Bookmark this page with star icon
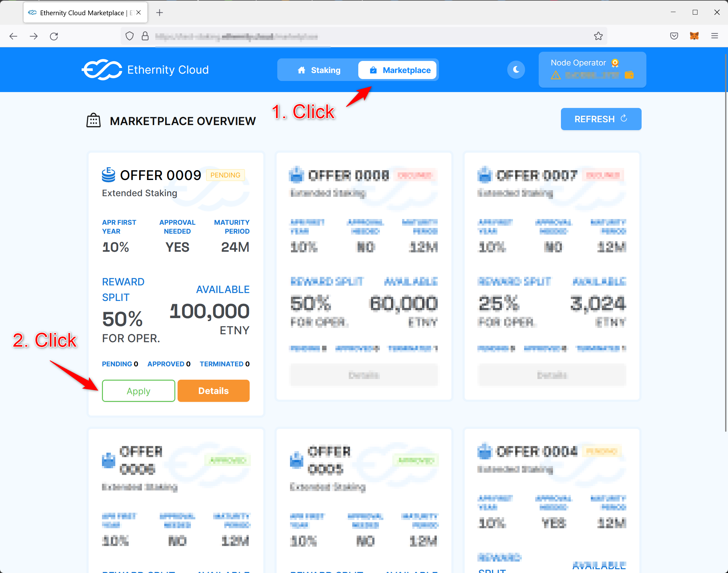 tap(598, 36)
